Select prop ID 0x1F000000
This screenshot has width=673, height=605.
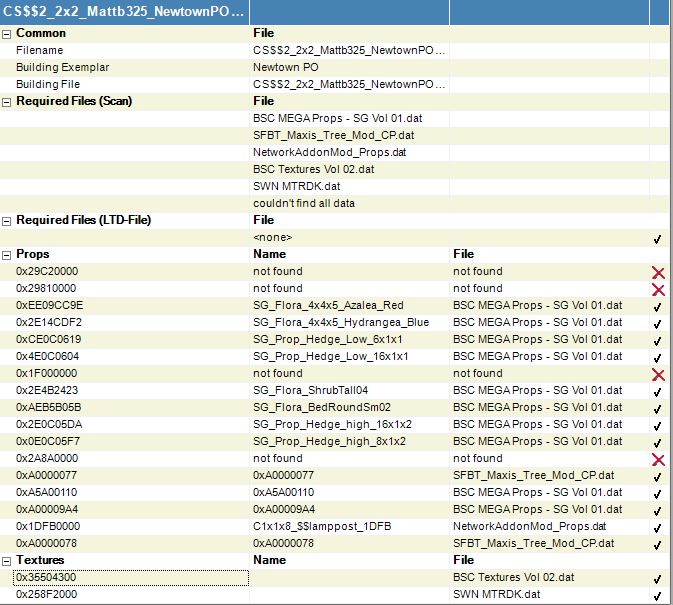46,373
